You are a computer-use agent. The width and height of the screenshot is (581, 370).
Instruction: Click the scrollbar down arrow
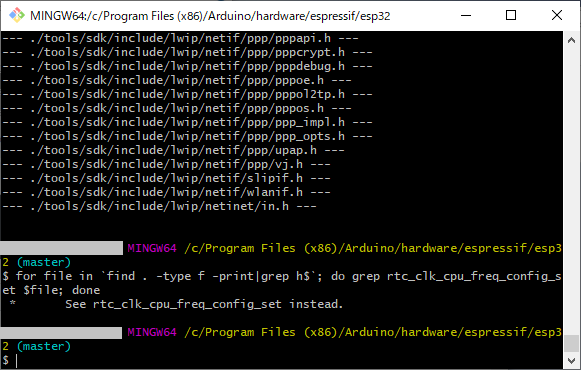[571, 360]
